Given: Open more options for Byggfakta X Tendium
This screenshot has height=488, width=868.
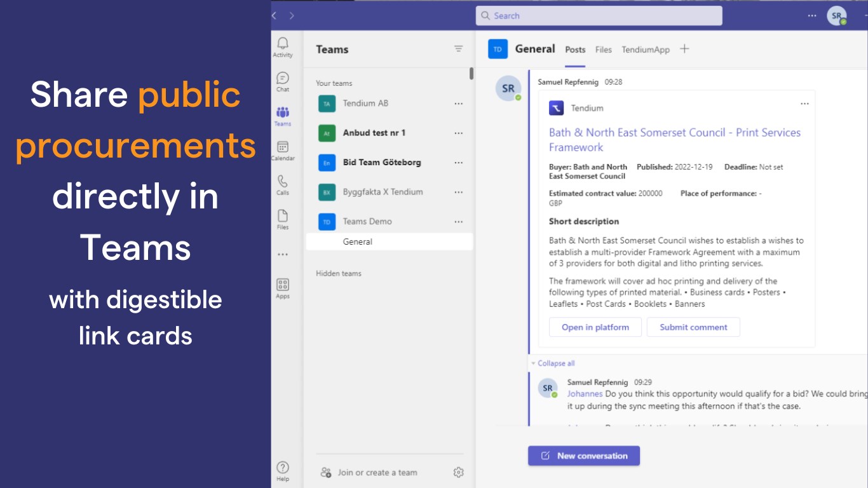Looking at the screenshot, I should (x=459, y=192).
